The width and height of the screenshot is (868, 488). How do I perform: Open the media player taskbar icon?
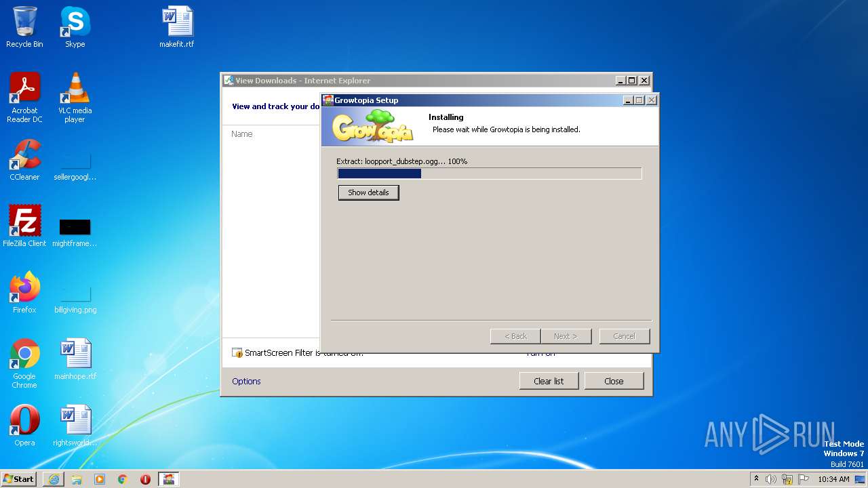pyautogui.click(x=100, y=479)
